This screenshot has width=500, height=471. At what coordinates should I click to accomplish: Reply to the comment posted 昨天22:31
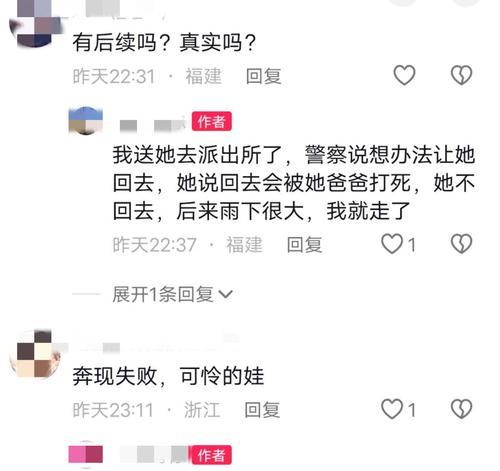pos(263,76)
